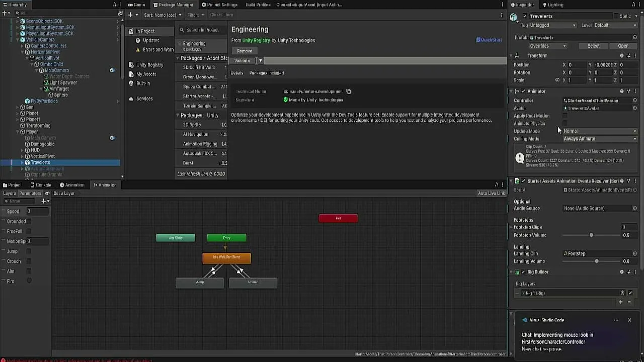Viewport: 644px width, 362px height.
Task: Click the prefab Open button
Action: [x=623, y=46]
